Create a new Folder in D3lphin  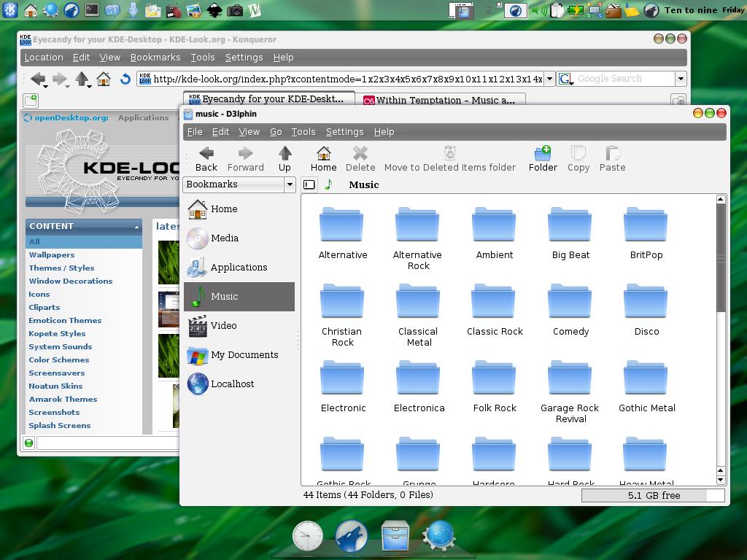click(x=543, y=159)
